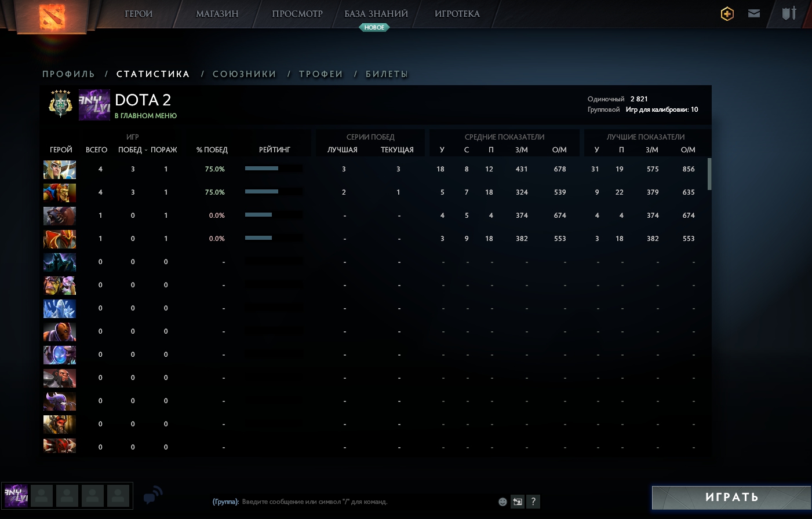
Task: Click the rating bar in the 324 З/М row
Action: coord(274,192)
